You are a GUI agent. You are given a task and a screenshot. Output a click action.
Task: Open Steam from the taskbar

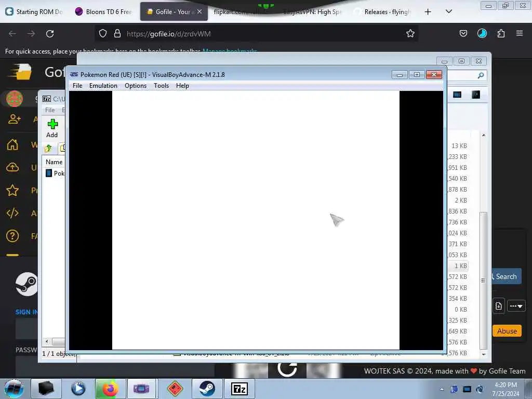pyautogui.click(x=207, y=389)
